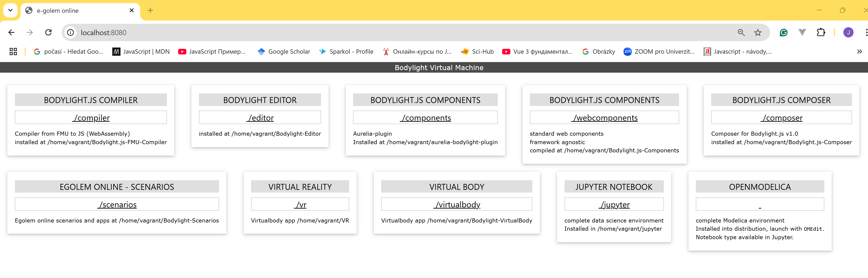The width and height of the screenshot is (868, 278).
Task: Open the Sci-Hub bookmark
Action: click(477, 51)
